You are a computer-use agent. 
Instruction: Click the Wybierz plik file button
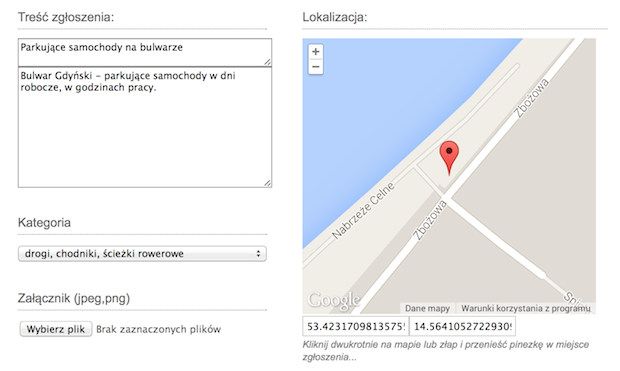[56, 329]
